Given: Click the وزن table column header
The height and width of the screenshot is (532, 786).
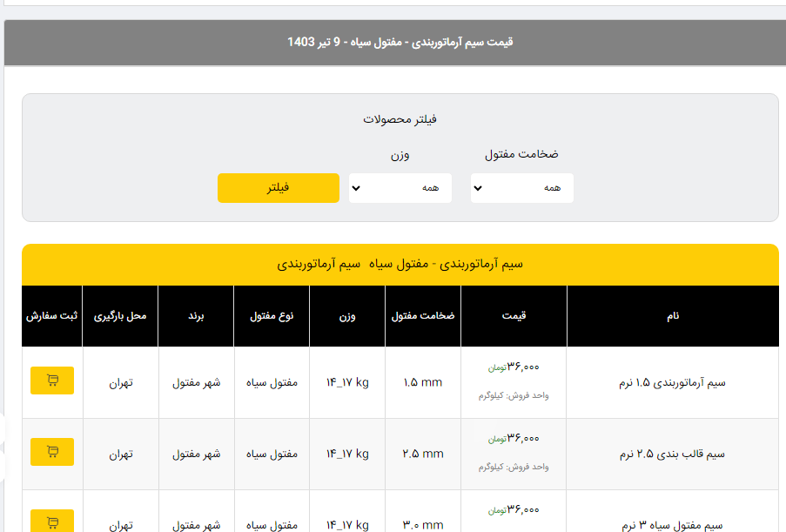Looking at the screenshot, I should pyautogui.click(x=347, y=316).
